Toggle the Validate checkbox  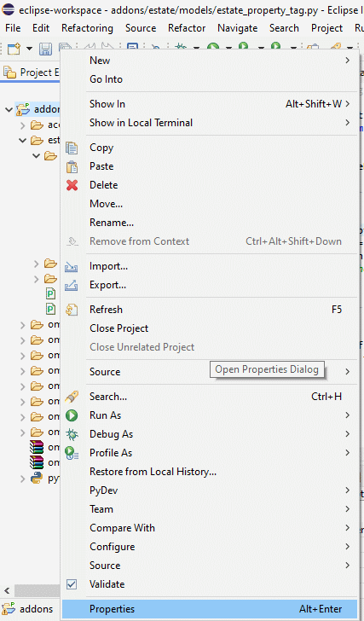[72, 584]
